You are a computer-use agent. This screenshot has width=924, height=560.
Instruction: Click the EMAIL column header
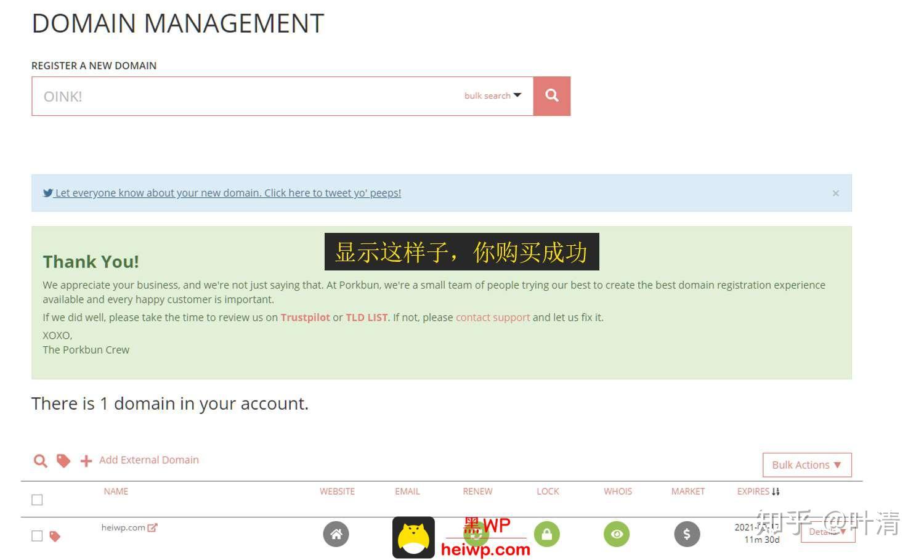pyautogui.click(x=407, y=491)
